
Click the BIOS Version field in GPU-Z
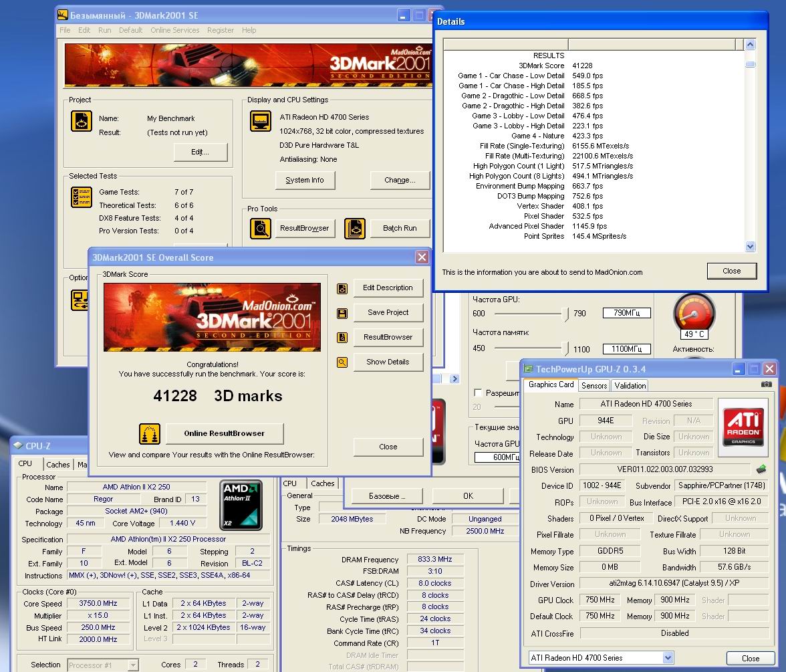[664, 469]
